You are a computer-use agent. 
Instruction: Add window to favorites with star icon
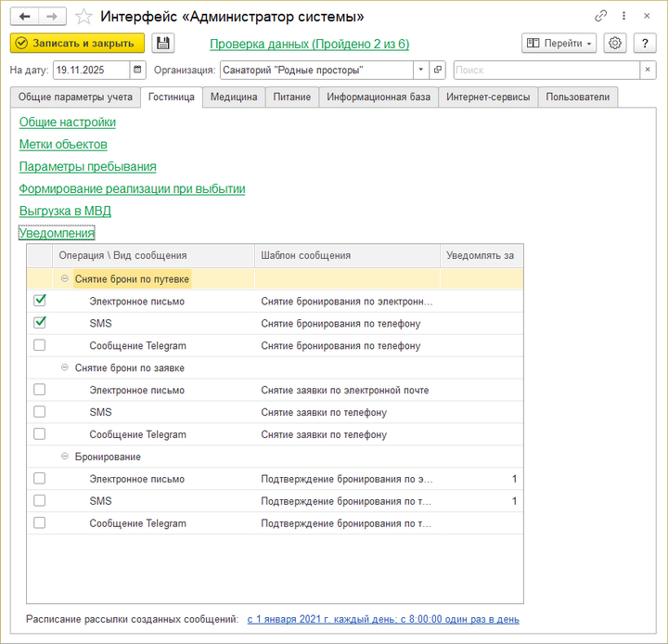click(x=83, y=17)
